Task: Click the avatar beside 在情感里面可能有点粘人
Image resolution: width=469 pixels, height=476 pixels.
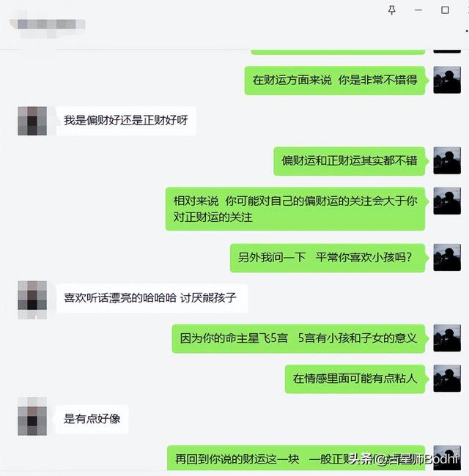Action: [x=447, y=379]
